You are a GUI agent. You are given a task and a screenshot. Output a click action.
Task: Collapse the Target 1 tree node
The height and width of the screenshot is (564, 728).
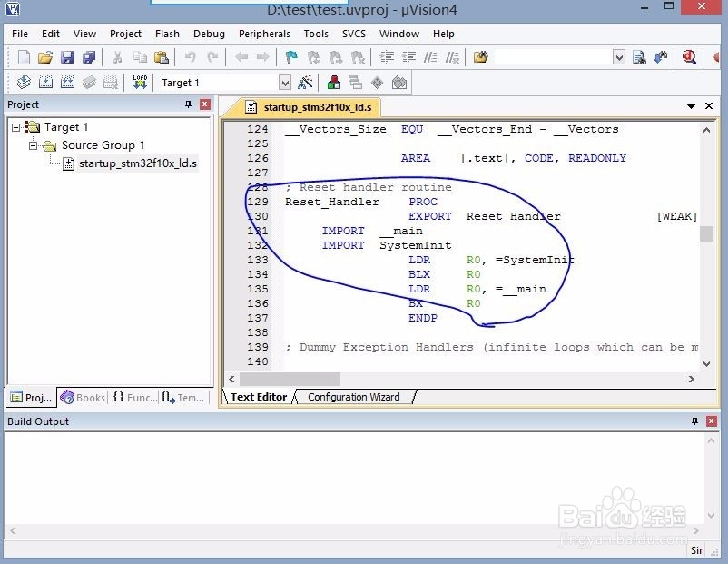tap(15, 127)
